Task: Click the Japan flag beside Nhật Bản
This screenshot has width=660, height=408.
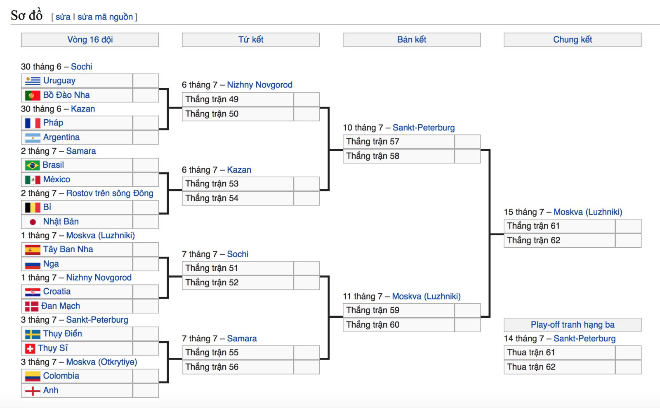Action: click(x=32, y=221)
